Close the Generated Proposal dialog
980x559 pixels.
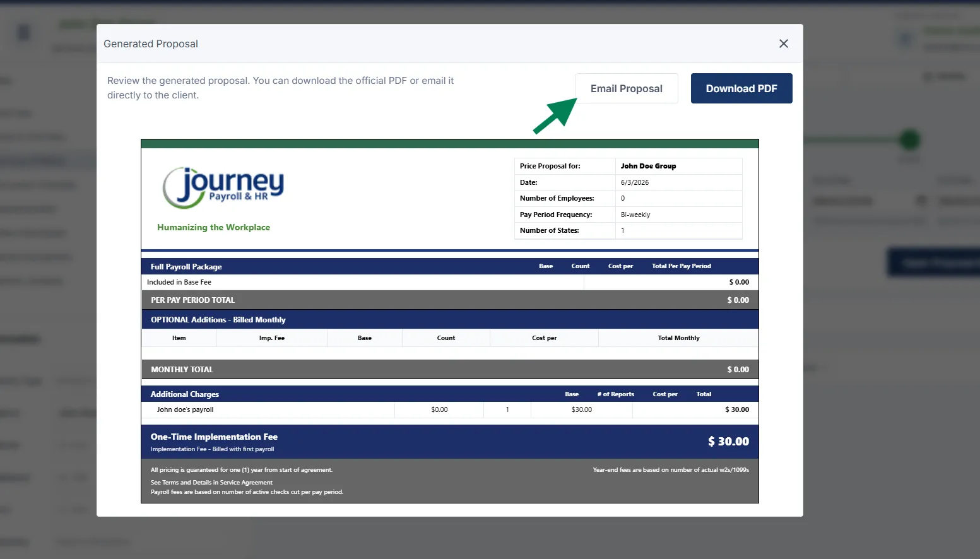coord(784,44)
